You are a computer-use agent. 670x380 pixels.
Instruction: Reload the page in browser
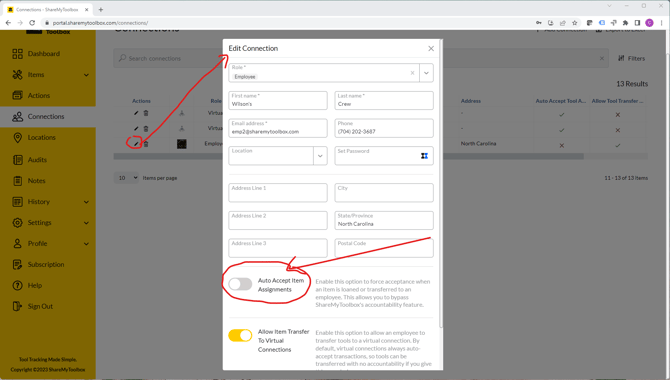[32, 23]
